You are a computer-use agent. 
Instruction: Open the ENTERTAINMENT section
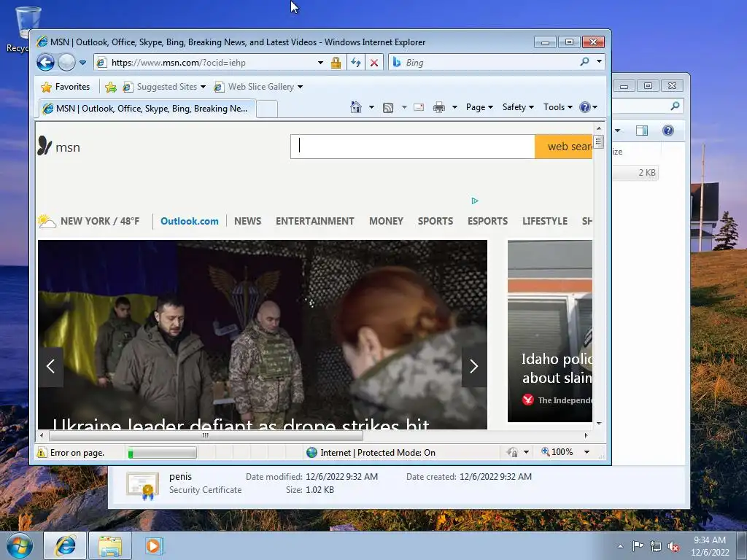click(x=315, y=221)
